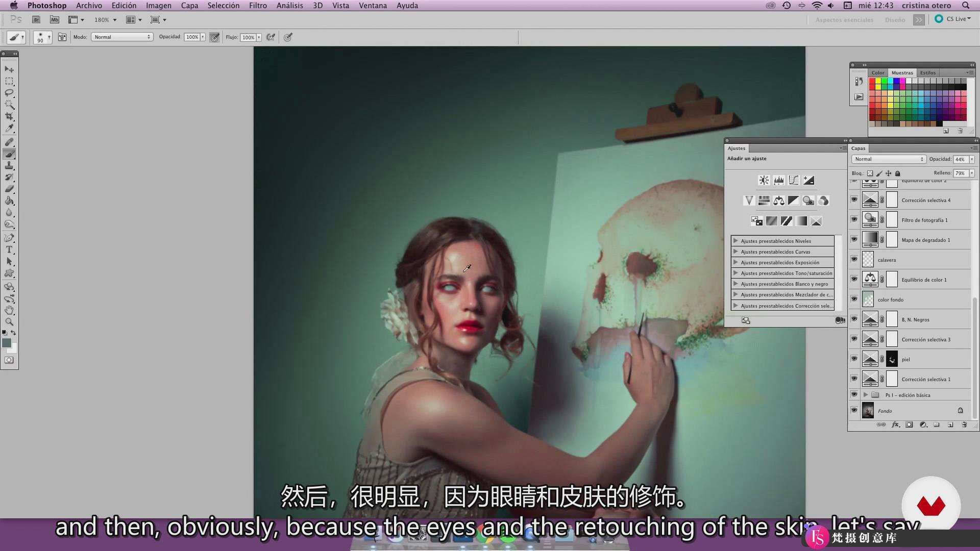Click the Diseño workspace button

[895, 20]
